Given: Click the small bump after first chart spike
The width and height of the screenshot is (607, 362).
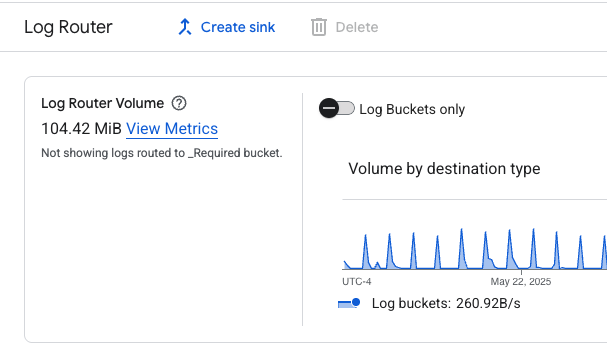Looking at the screenshot, I should (x=377, y=265).
